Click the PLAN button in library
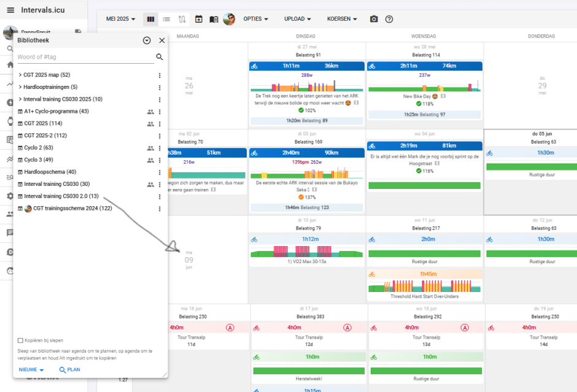The image size is (577, 392). (x=69, y=370)
